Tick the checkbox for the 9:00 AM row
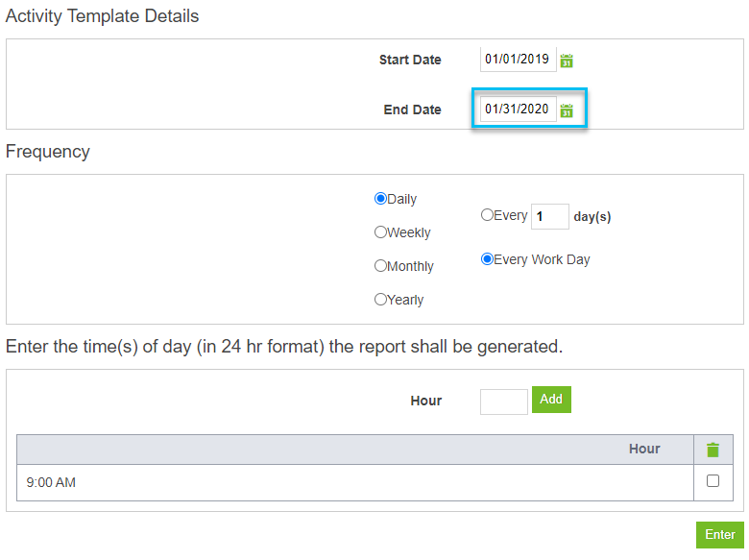Screen dimensions: 749x560 pos(713,480)
